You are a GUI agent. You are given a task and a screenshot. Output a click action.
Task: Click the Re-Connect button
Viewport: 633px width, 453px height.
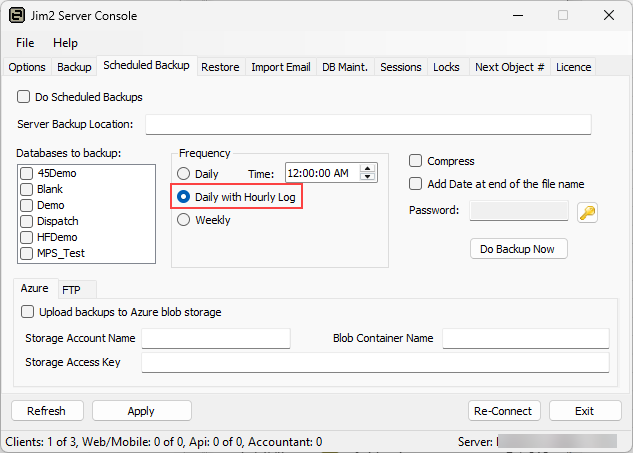[x=504, y=411]
